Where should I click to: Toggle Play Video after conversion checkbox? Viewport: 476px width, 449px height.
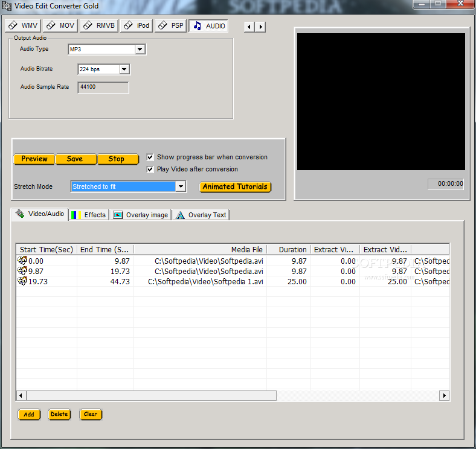150,170
